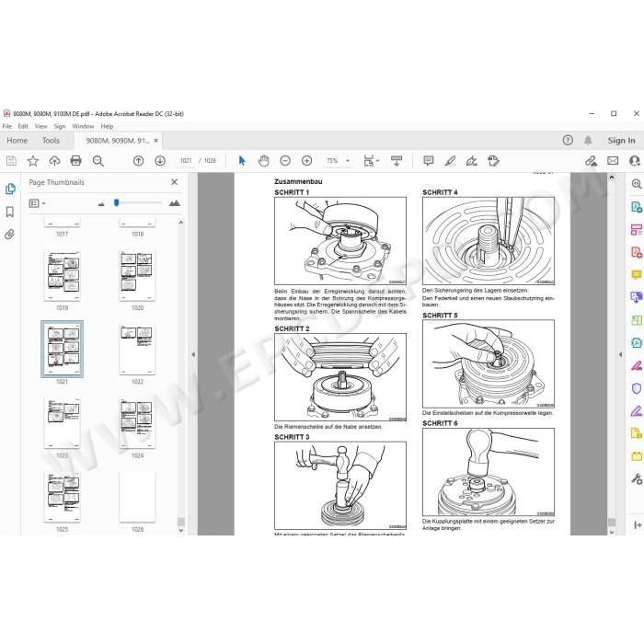Open thumbnail options dropdown menu
This screenshot has width=644, height=644.
coord(37,203)
